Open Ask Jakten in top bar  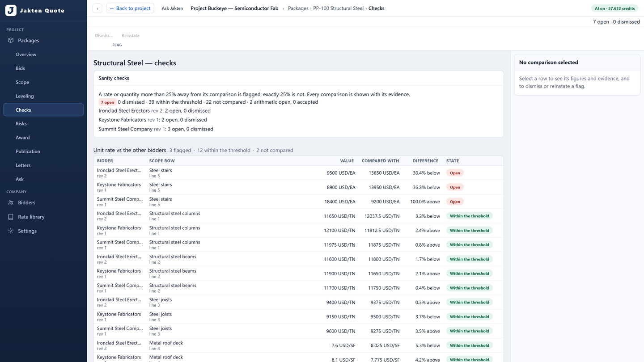click(172, 8)
